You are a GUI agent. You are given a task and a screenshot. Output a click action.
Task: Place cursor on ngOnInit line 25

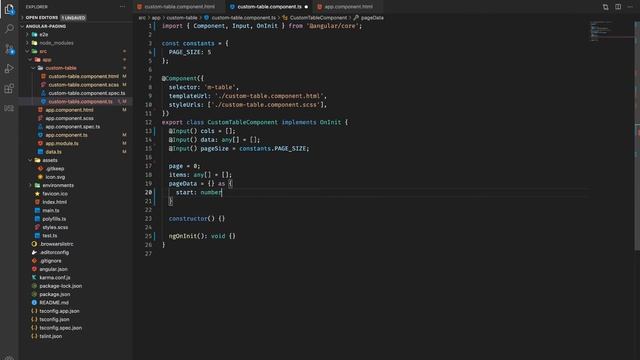202,236
